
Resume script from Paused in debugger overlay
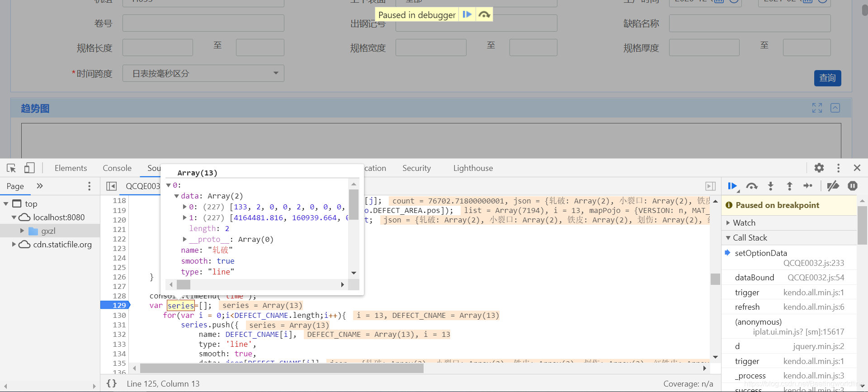[x=467, y=14]
